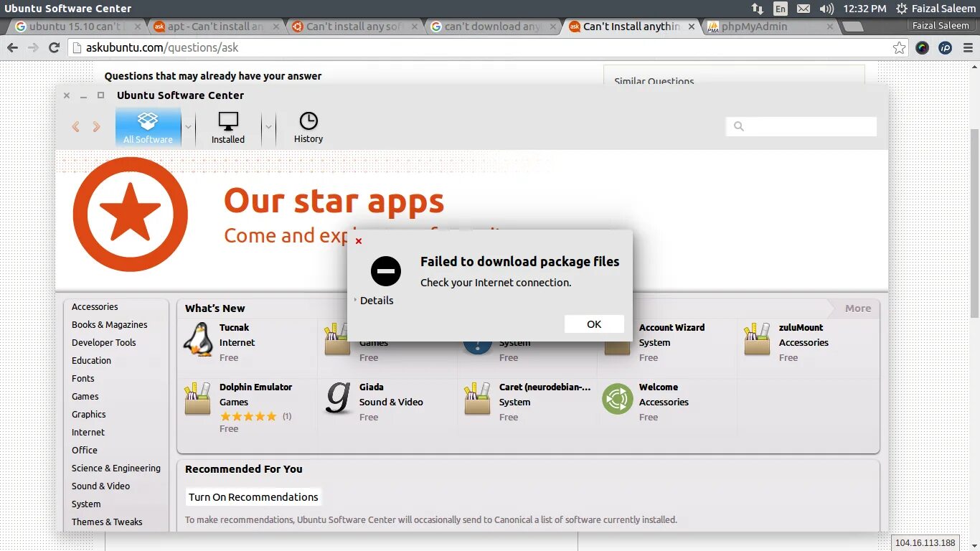Switch to the phpMyAdmin tab
This screenshot has height=551, width=980.
click(x=768, y=27)
